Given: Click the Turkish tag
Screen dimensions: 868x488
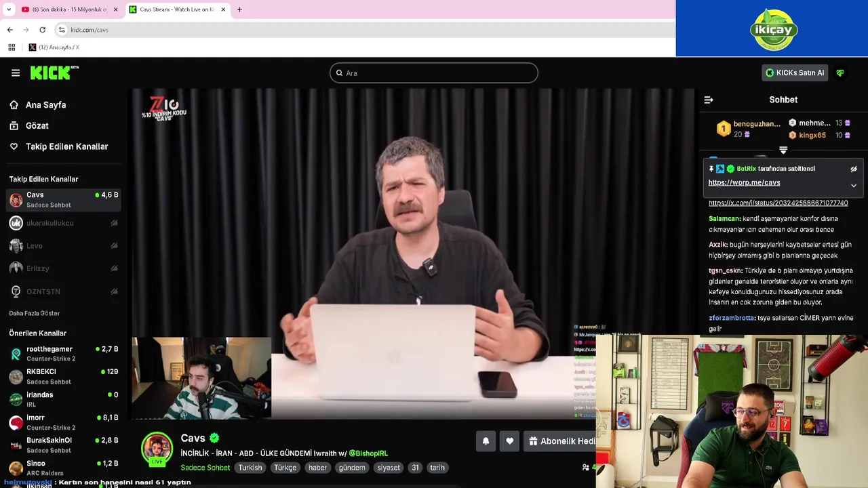Looking at the screenshot, I should 250,468.
